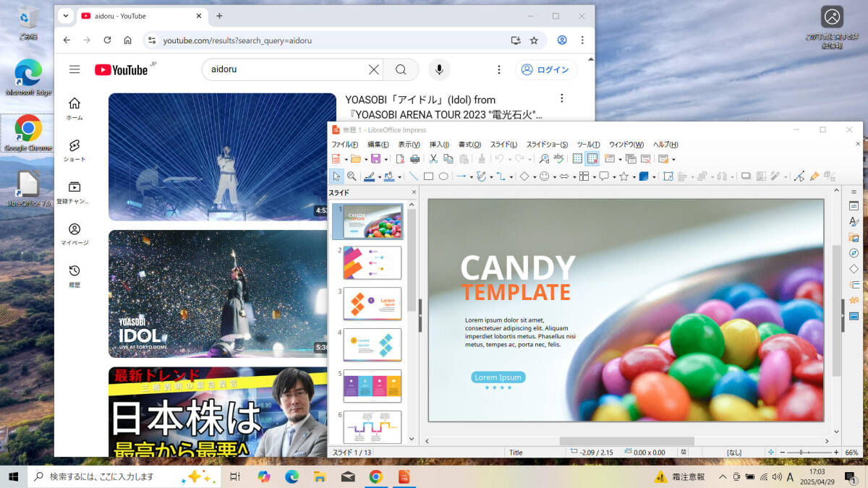Click the Print icon in Impress toolbar

[x=414, y=158]
